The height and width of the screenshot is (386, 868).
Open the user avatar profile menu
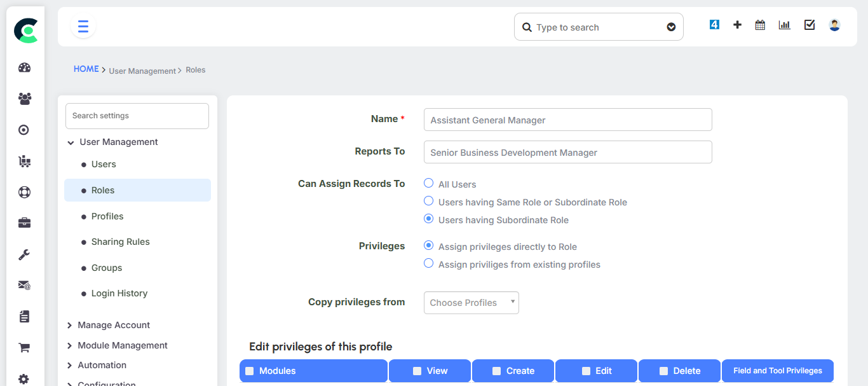point(834,25)
